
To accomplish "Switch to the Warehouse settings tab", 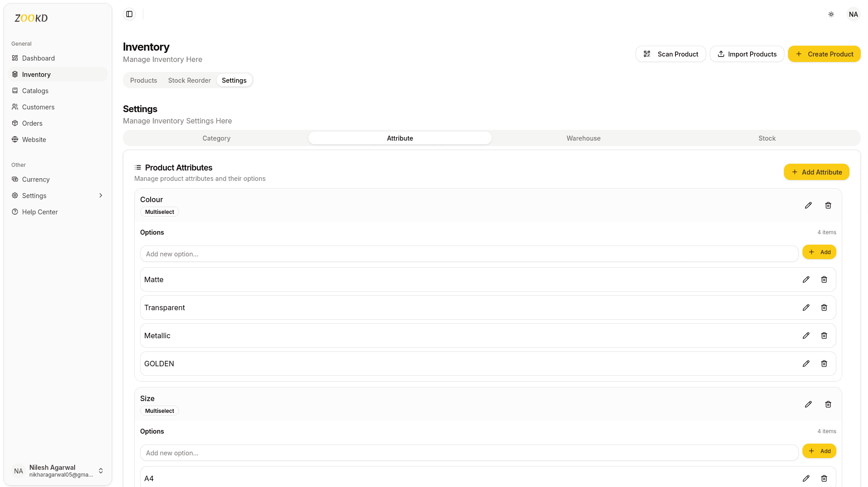I will point(583,138).
